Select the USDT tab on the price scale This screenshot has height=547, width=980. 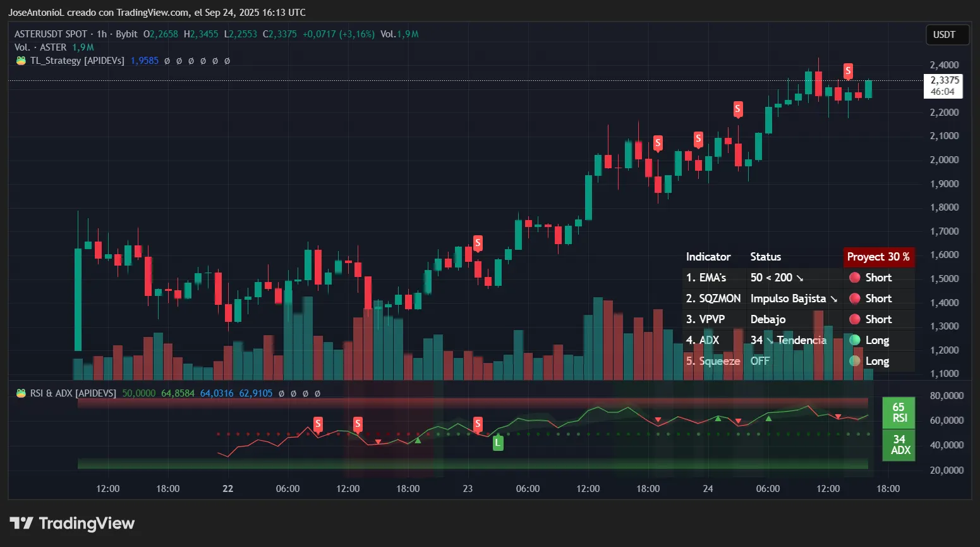pos(947,35)
